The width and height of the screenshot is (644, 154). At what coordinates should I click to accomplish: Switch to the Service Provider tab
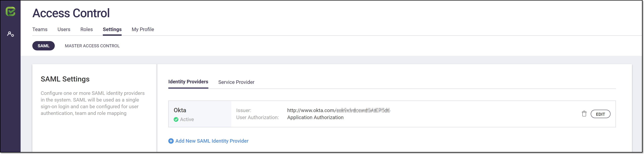click(x=236, y=82)
